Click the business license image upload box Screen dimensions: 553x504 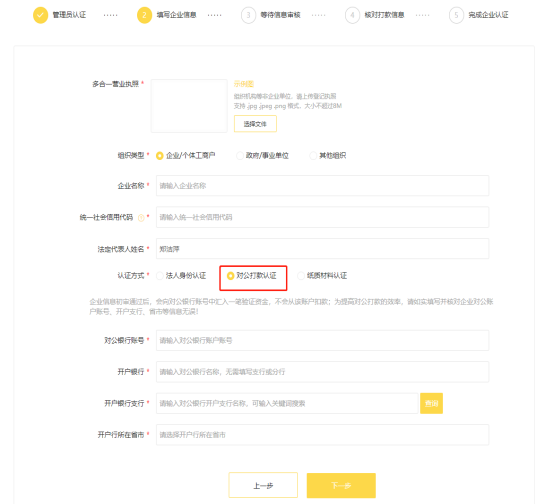coord(189,106)
